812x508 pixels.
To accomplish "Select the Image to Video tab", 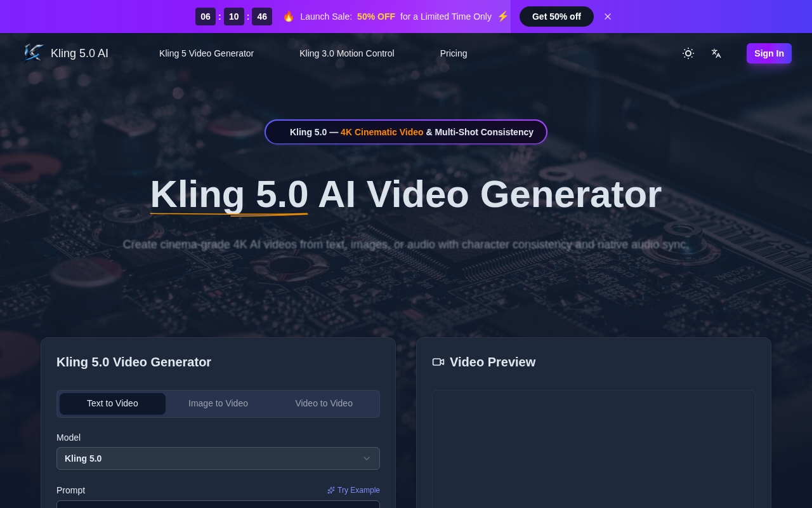I will (x=218, y=404).
